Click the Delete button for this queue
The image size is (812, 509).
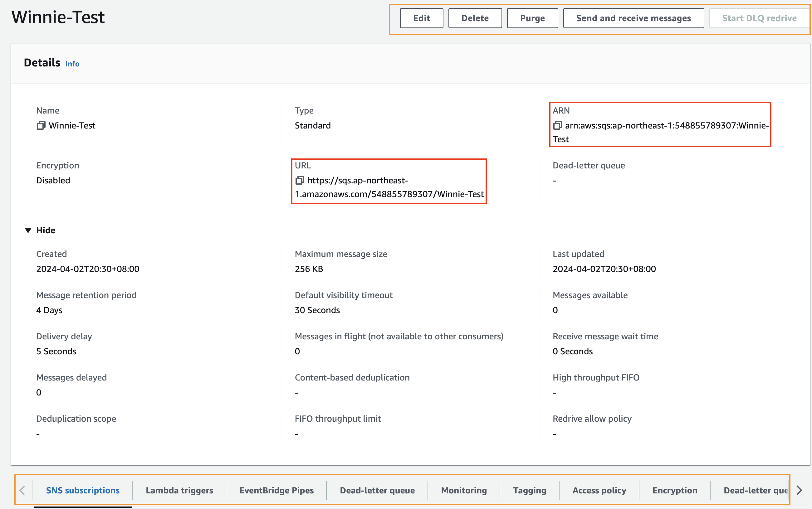[x=475, y=18]
